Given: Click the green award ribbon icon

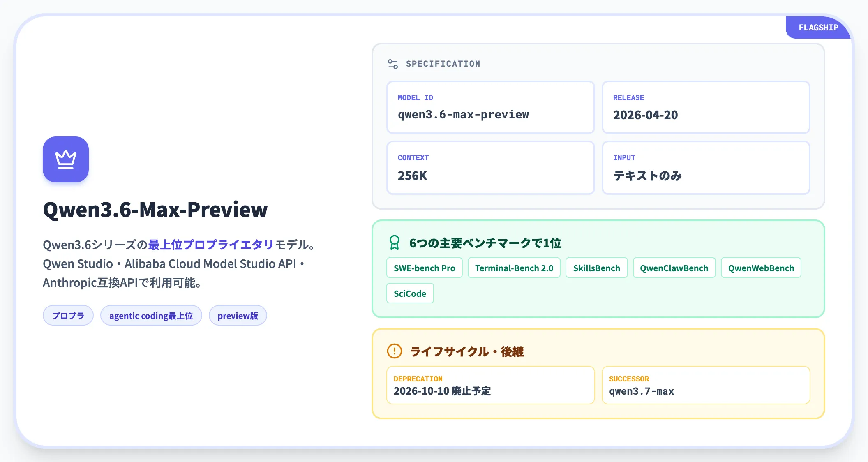Looking at the screenshot, I should (395, 243).
